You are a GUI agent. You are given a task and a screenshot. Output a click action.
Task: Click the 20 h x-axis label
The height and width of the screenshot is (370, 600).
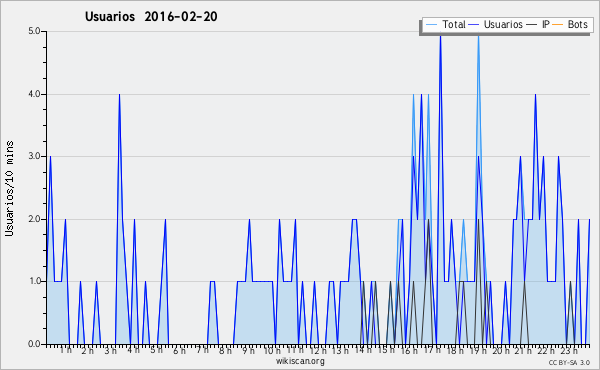coord(501,350)
